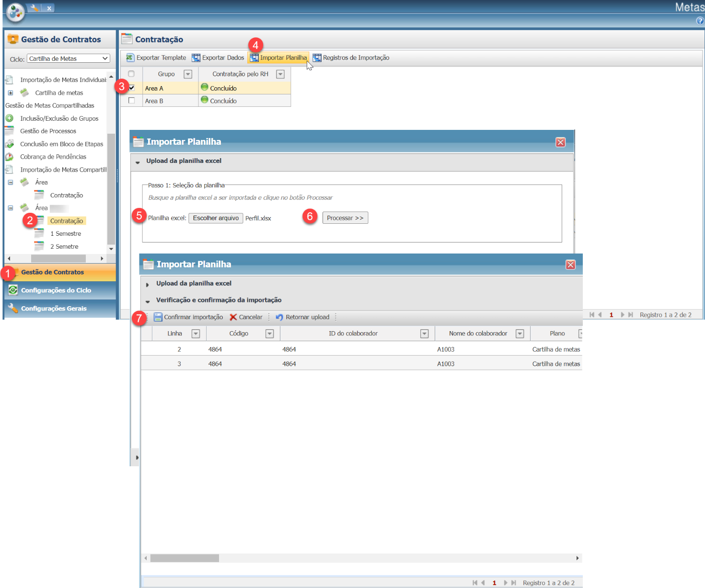
Task: Go to next page in Contratação grid pager
Action: tap(622, 315)
